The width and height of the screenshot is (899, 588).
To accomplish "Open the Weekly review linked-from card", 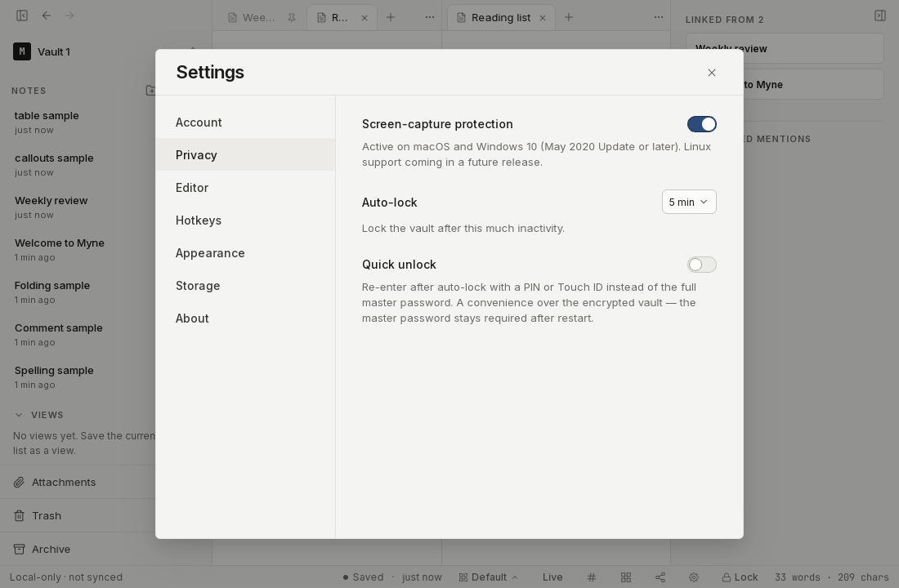I will tap(785, 49).
